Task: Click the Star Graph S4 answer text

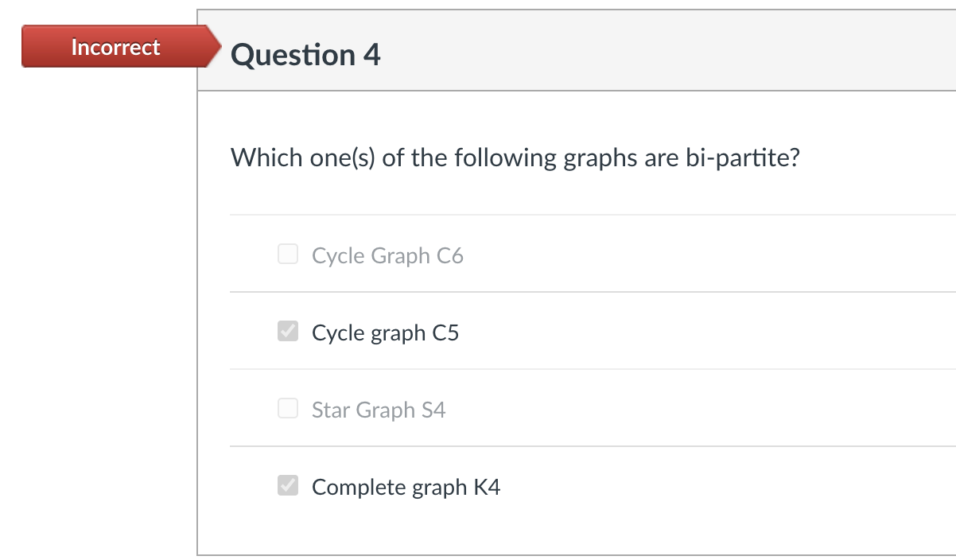Action: coord(379,409)
